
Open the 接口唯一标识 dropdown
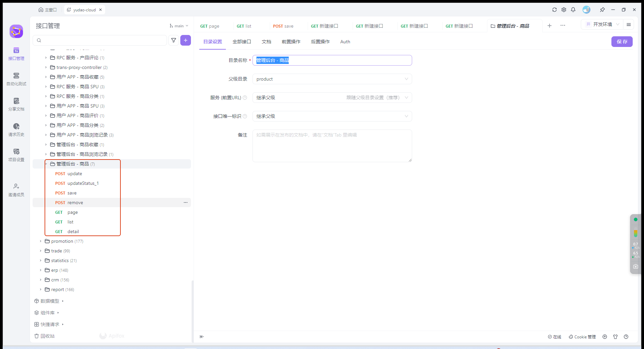(x=332, y=116)
